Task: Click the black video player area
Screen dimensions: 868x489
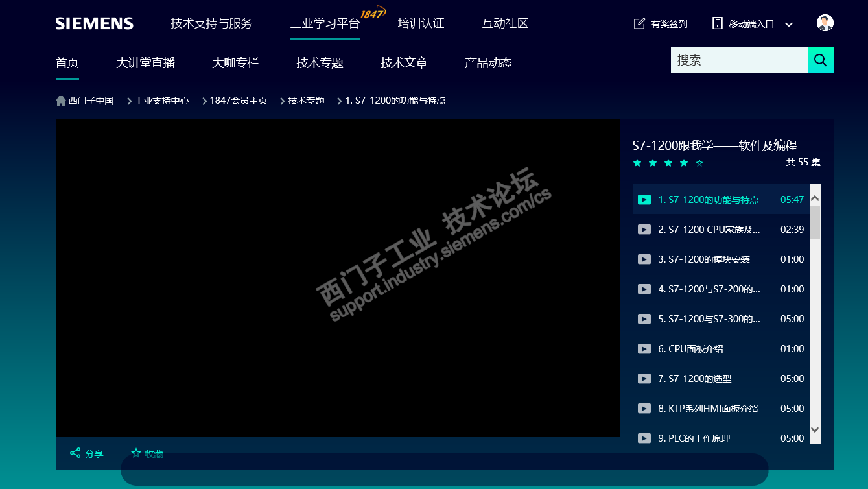Action: pyautogui.click(x=338, y=278)
